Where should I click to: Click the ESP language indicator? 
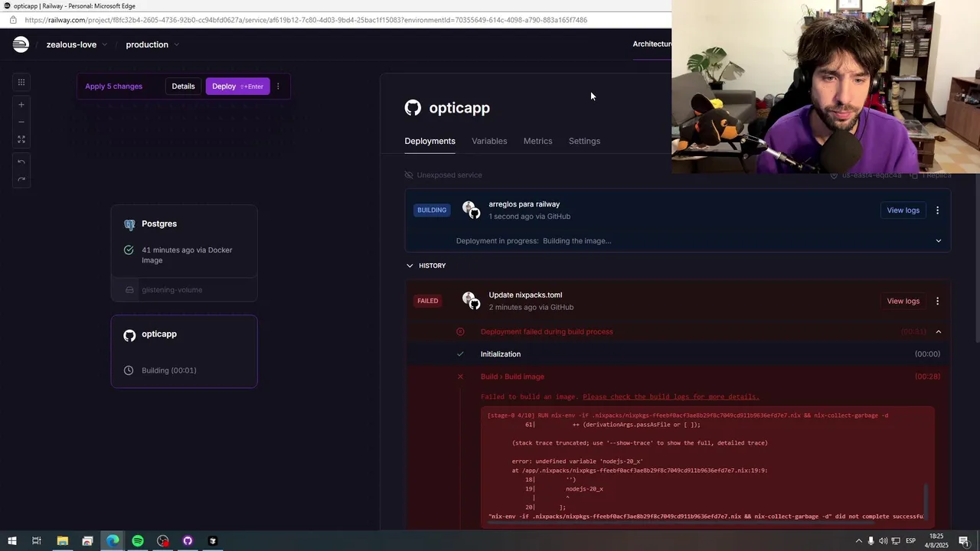coord(911,541)
